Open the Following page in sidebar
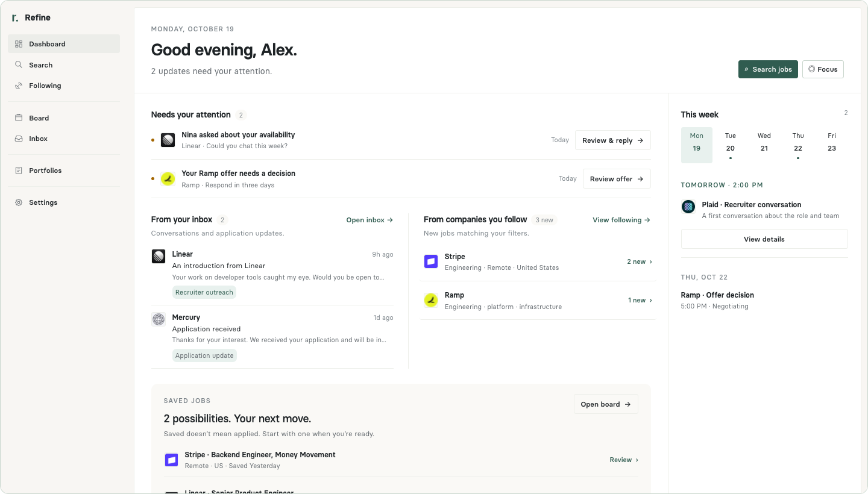Screen dimensions: 868x494 click(64, 86)
